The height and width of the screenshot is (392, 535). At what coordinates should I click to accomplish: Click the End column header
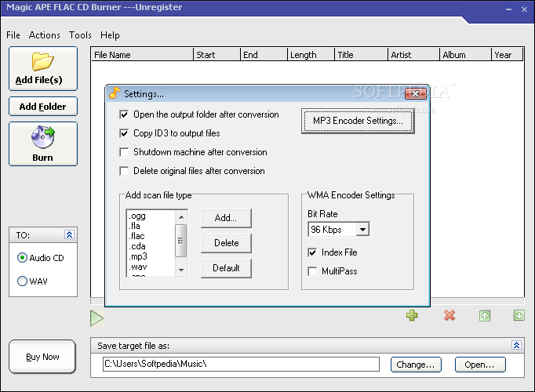[x=264, y=55]
